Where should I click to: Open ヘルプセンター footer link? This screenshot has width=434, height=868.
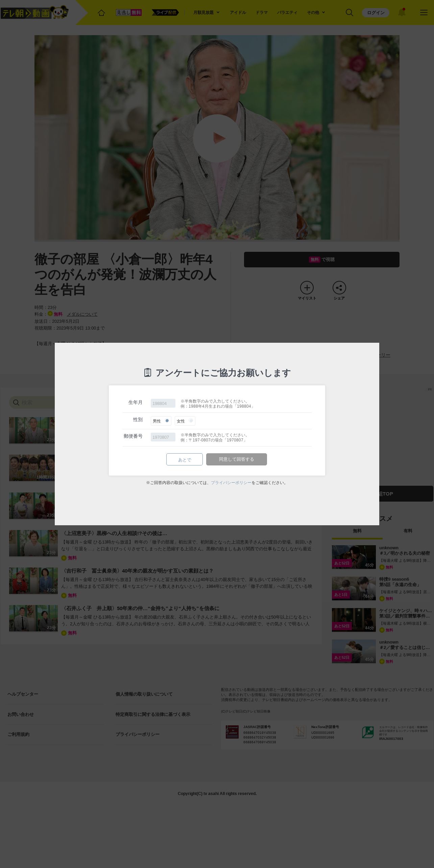click(23, 694)
